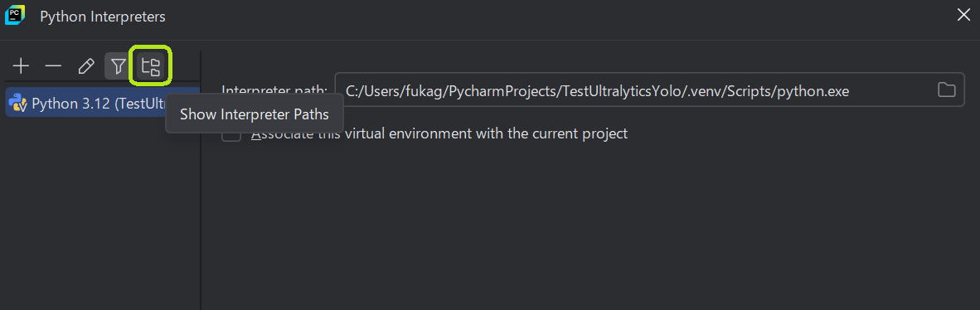Click the Python Interpreters title text
This screenshot has width=980, height=310.
(103, 17)
